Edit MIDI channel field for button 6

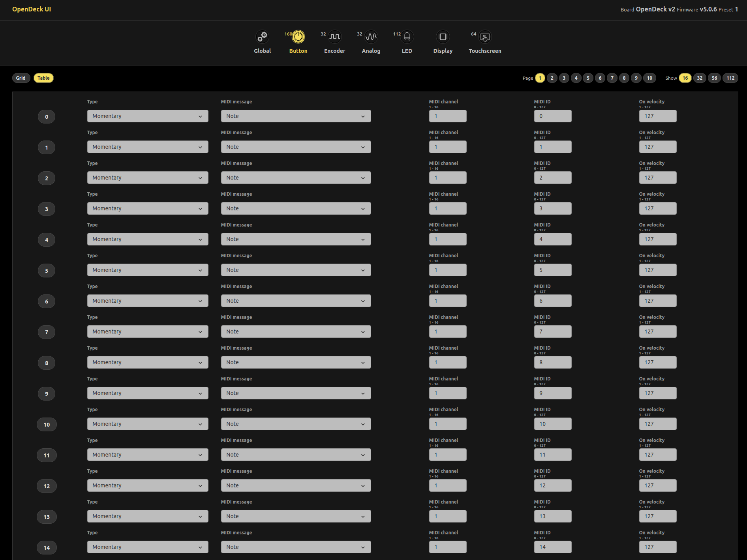tap(448, 301)
